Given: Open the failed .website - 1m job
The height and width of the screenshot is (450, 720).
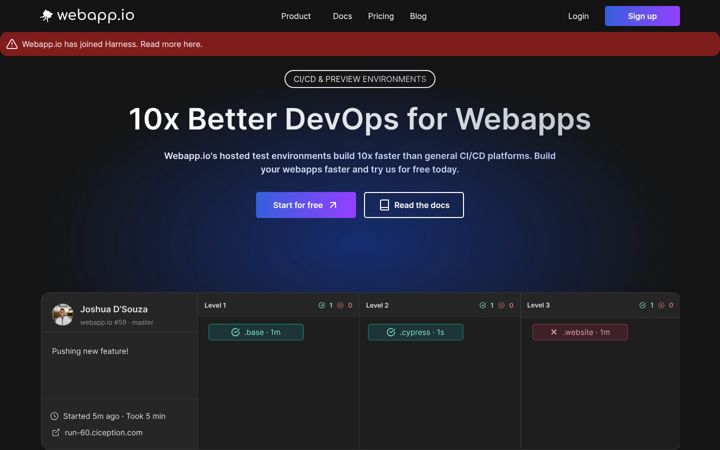Looking at the screenshot, I should [579, 332].
